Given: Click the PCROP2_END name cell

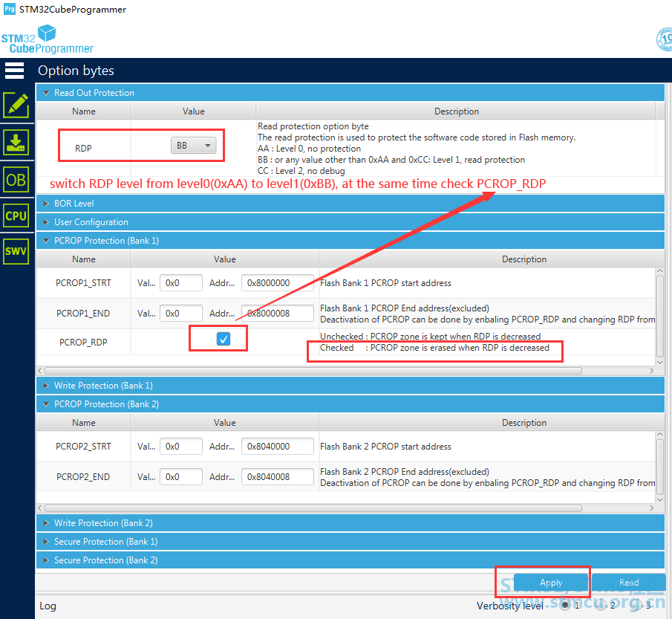Looking at the screenshot, I should [x=83, y=477].
